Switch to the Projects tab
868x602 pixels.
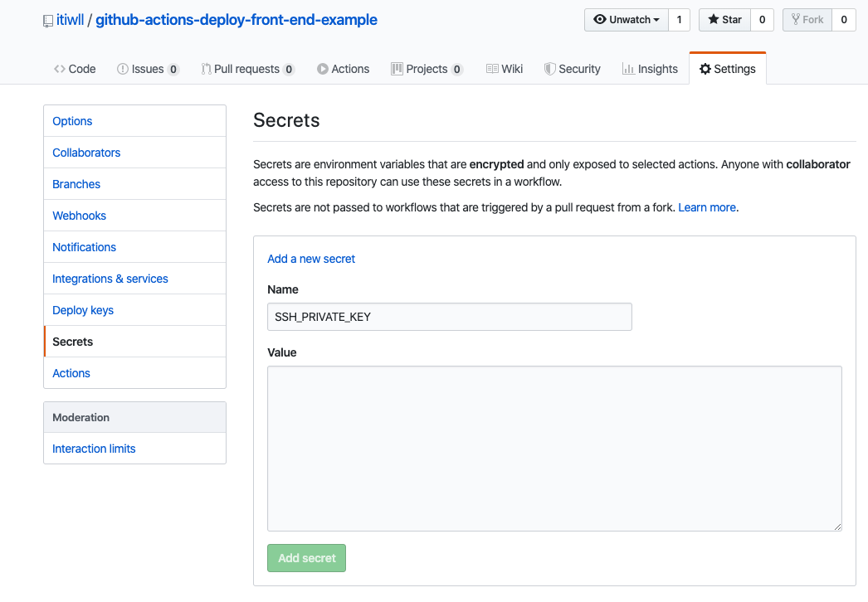click(x=427, y=69)
